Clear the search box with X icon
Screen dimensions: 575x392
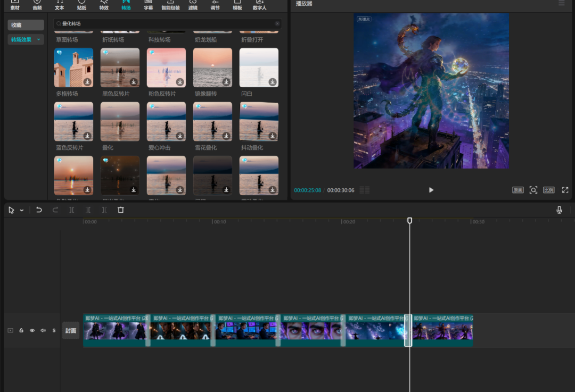tap(277, 24)
